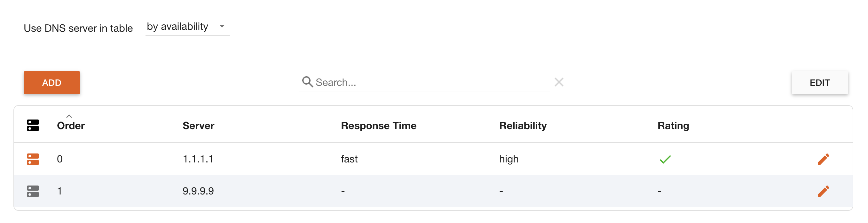
Task: Click the orange ADD button
Action: (51, 83)
